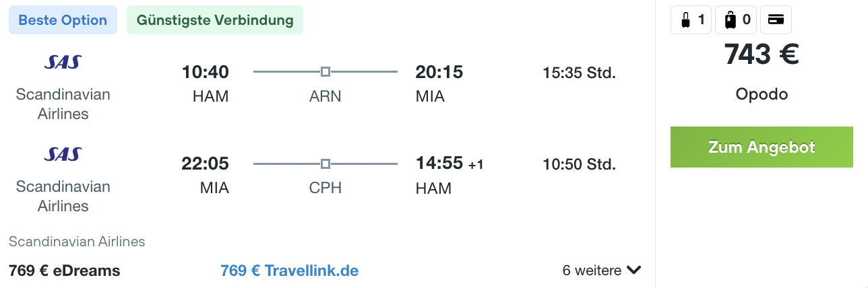This screenshot has width=868, height=288.
Task: Click the checked luggage icon
Action: [x=730, y=20]
